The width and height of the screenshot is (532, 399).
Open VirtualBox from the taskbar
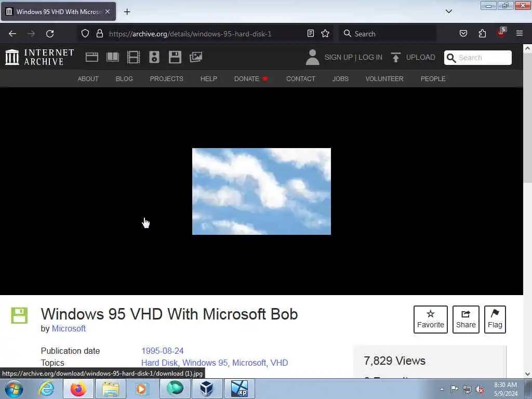click(207, 389)
